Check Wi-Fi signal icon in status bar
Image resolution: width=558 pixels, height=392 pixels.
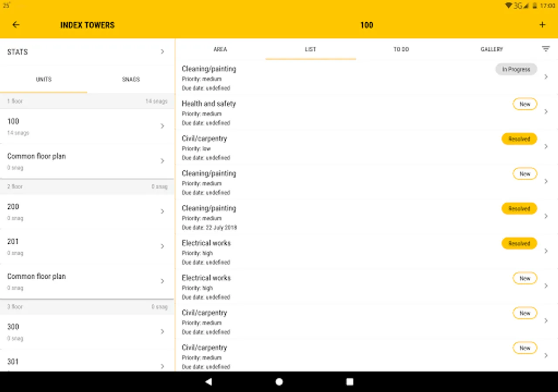click(x=508, y=6)
